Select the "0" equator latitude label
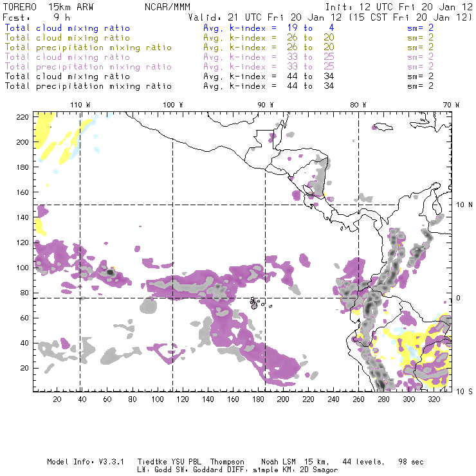Screen dimensions: 476x476 pos(459,298)
